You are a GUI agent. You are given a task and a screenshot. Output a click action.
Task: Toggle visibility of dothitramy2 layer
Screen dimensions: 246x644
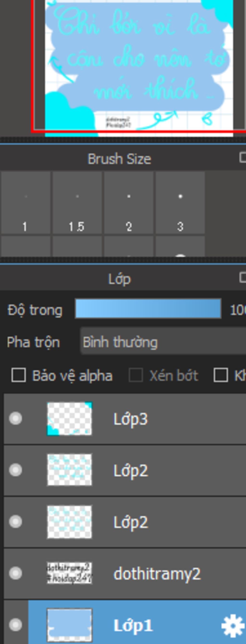coord(15,573)
